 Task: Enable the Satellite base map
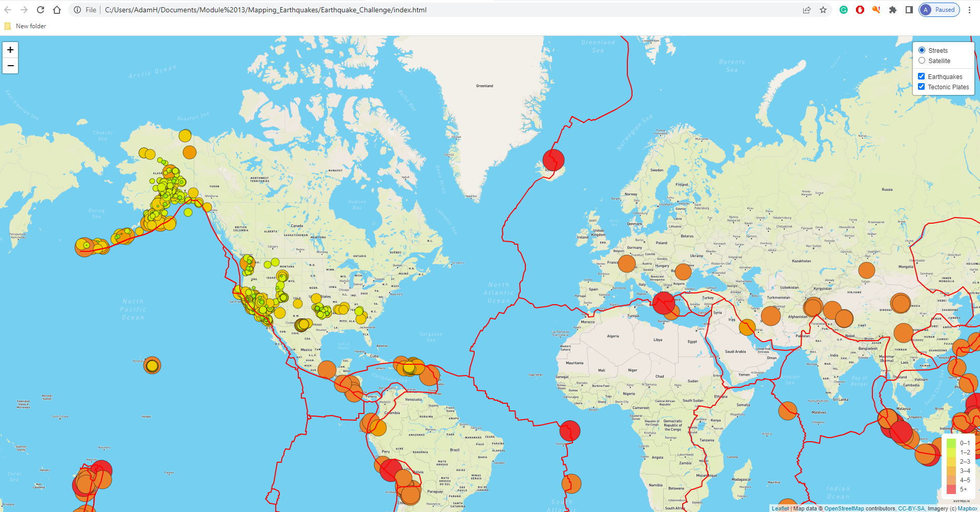tap(922, 61)
